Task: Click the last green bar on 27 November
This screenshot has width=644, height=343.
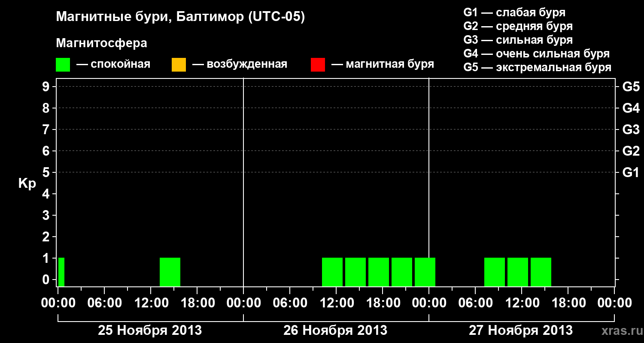Action: tap(541, 272)
